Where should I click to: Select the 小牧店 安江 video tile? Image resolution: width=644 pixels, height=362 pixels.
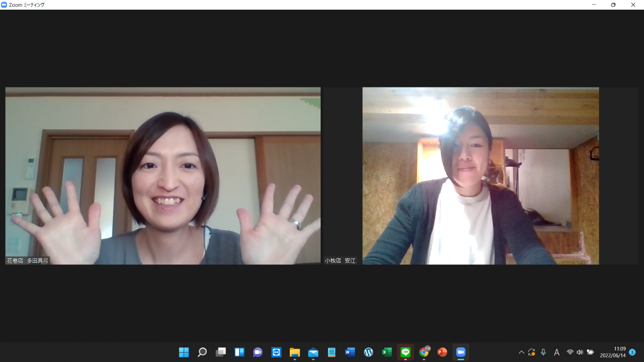tap(481, 176)
